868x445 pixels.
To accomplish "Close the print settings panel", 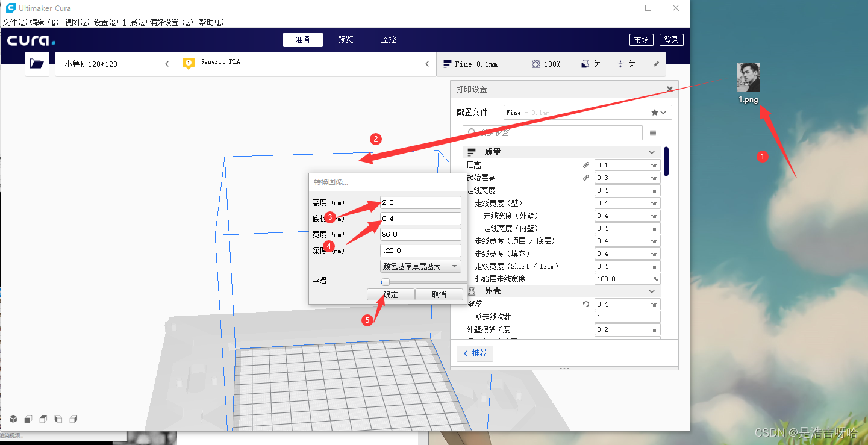I will pyautogui.click(x=670, y=89).
